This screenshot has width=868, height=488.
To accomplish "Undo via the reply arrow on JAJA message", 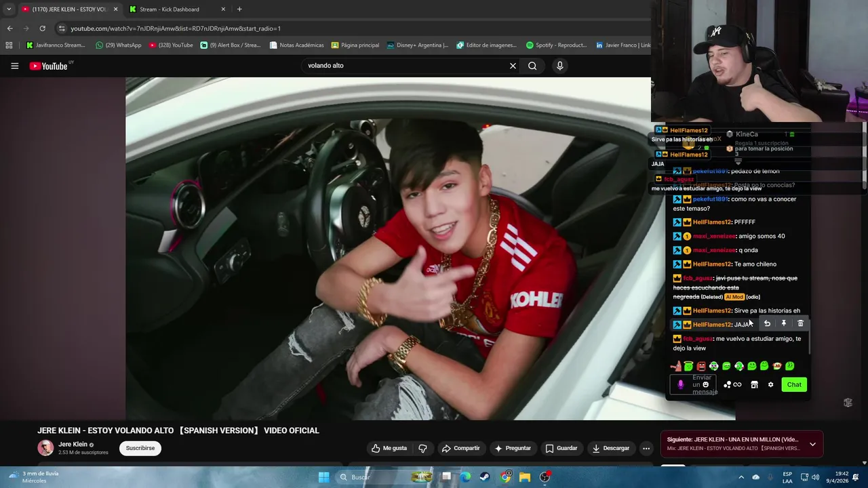I will click(x=767, y=324).
